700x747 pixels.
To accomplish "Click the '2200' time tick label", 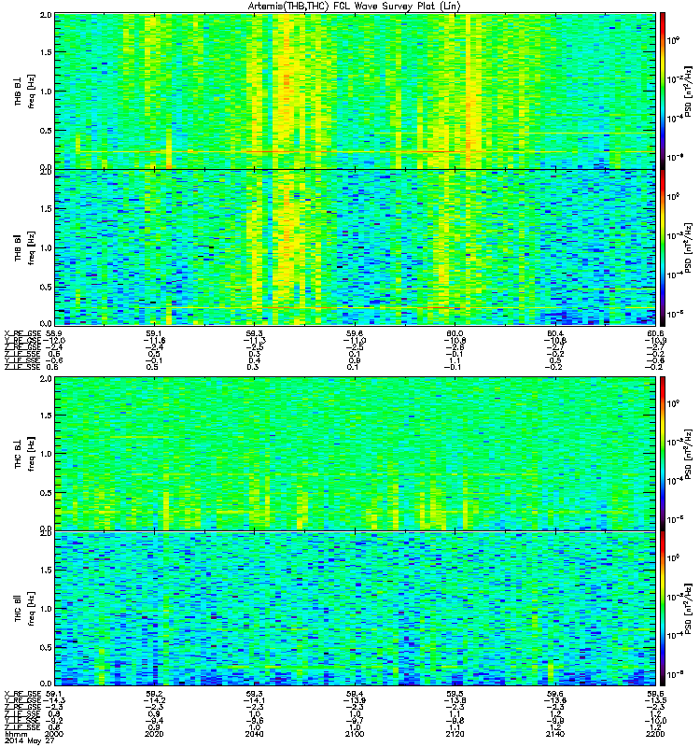I will tap(655, 734).
